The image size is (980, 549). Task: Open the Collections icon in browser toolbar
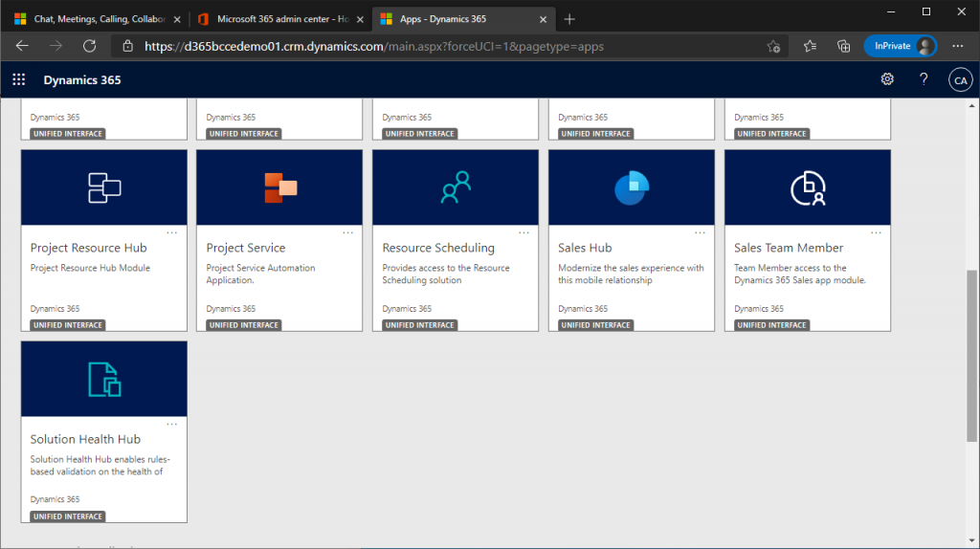coord(844,46)
